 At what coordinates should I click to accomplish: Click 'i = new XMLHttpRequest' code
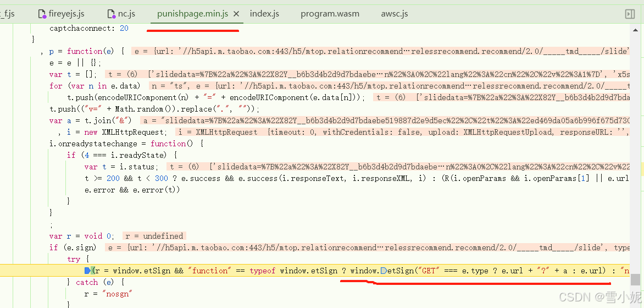point(117,132)
